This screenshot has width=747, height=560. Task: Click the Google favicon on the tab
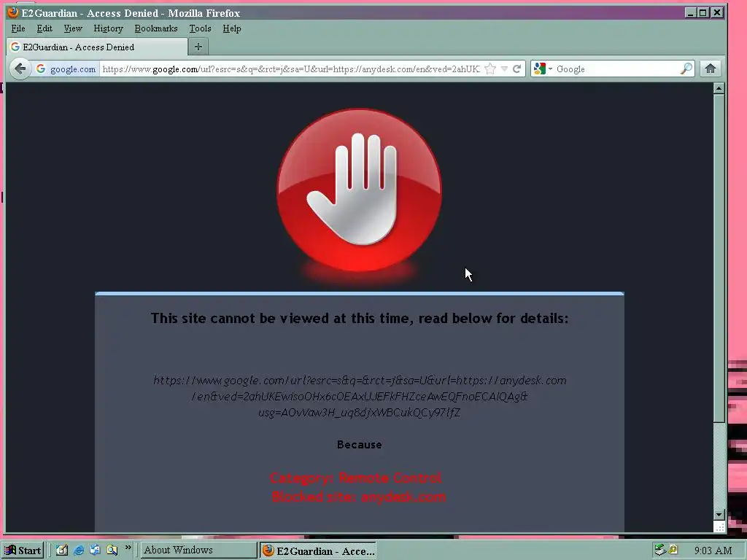coord(15,47)
